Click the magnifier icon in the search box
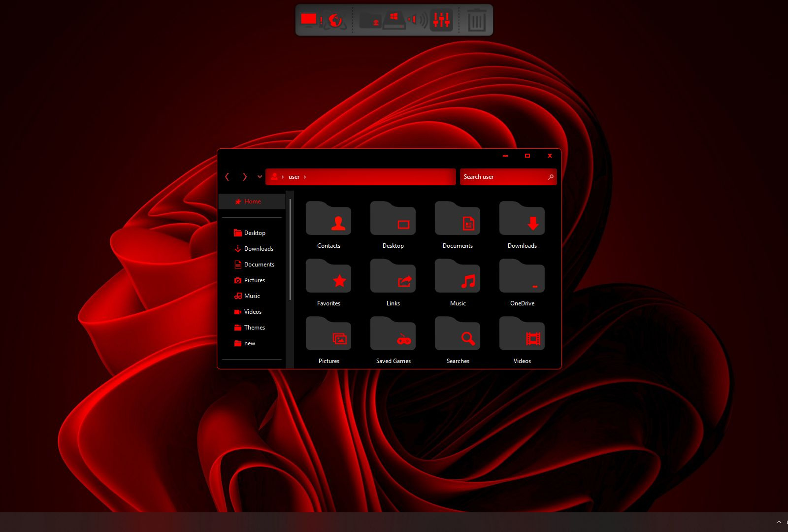Image resolution: width=788 pixels, height=532 pixels. pyautogui.click(x=551, y=177)
